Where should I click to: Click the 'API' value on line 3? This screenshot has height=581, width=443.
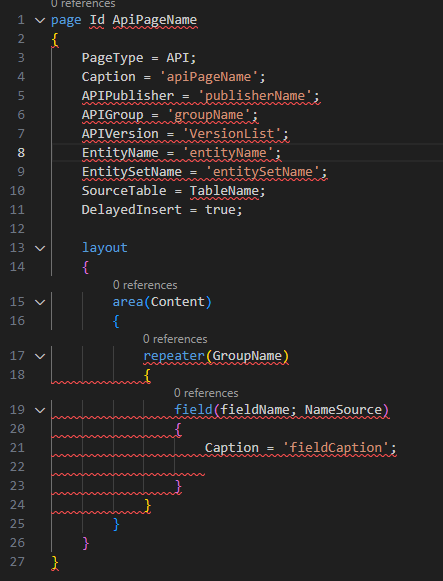pos(177,58)
